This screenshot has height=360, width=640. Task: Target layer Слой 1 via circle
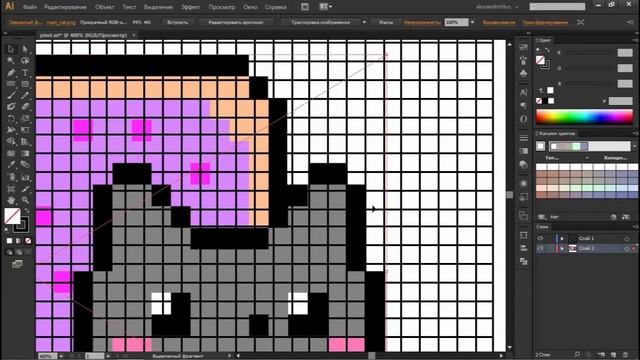[x=627, y=238]
